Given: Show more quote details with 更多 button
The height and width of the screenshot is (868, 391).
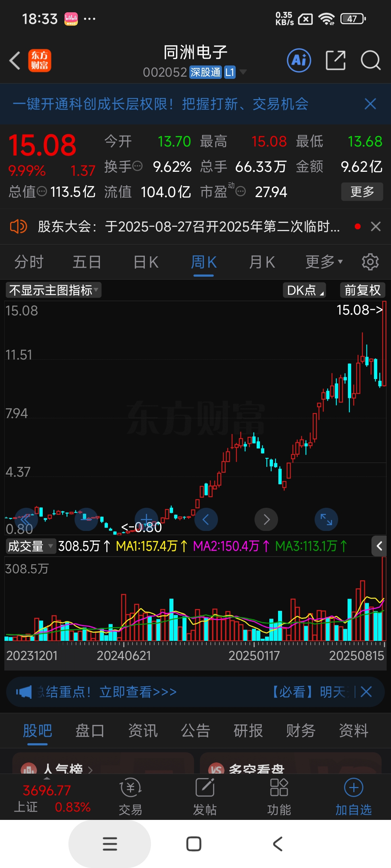Looking at the screenshot, I should tap(362, 191).
